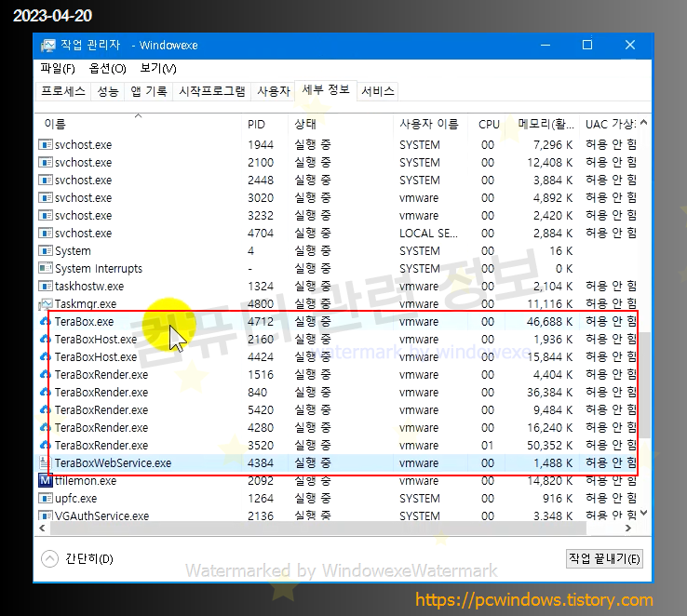687x616 pixels.
Task: Select the TeraBox.exe process name
Action: (84, 321)
